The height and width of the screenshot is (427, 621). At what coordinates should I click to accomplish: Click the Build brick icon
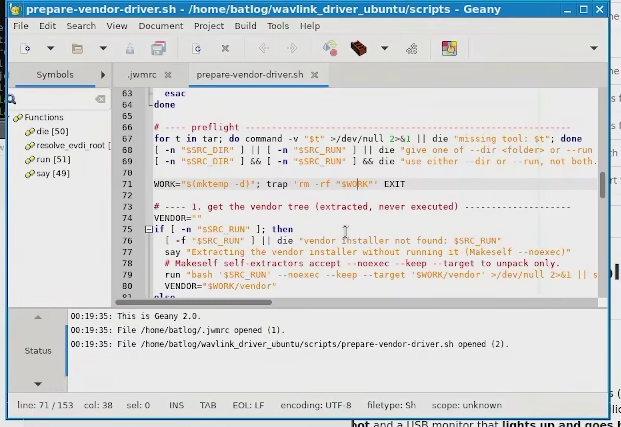coord(358,48)
